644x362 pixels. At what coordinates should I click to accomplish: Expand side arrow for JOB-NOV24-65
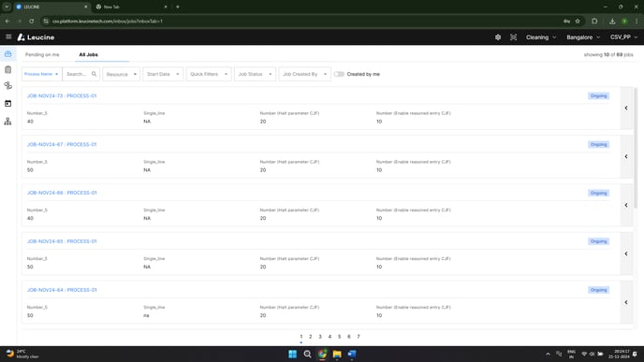point(626,253)
